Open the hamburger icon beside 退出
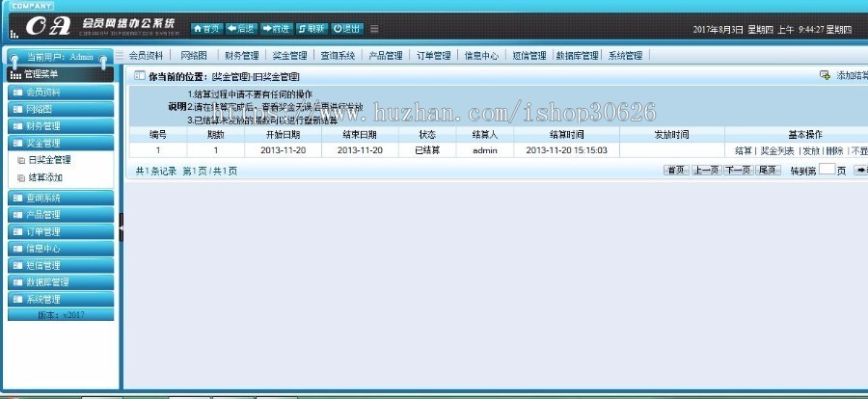Image resolution: width=868 pixels, height=399 pixels. pos(375,29)
